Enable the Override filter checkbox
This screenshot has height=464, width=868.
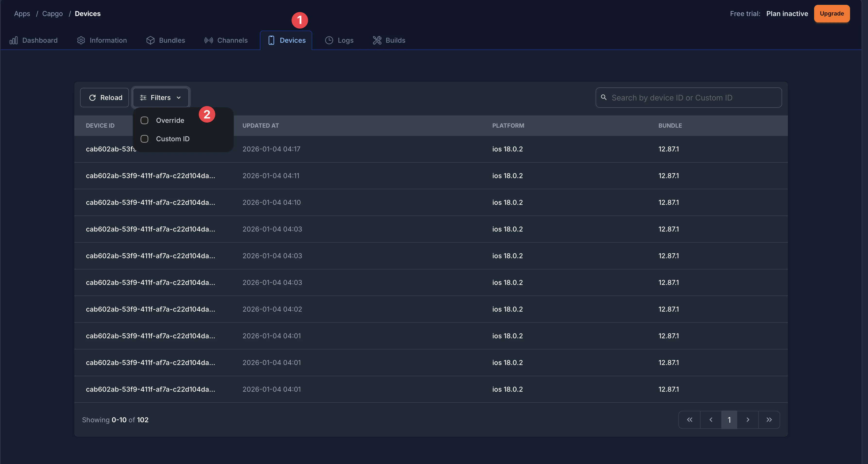(144, 120)
